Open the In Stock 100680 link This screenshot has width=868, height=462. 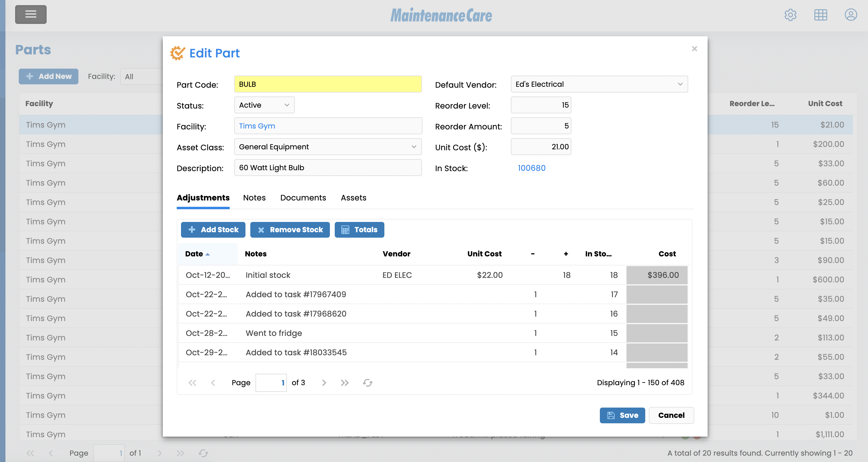tap(531, 168)
